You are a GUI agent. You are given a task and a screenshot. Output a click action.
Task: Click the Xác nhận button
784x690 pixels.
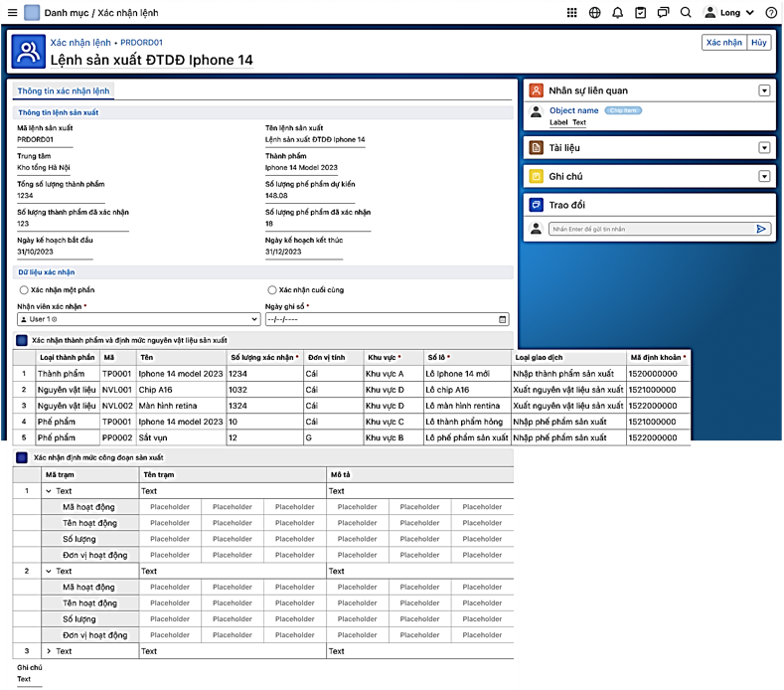[723, 43]
